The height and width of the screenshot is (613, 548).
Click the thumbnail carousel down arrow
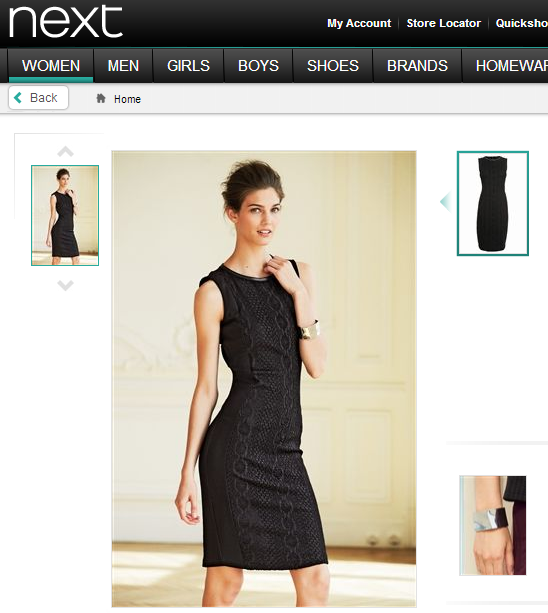point(65,285)
